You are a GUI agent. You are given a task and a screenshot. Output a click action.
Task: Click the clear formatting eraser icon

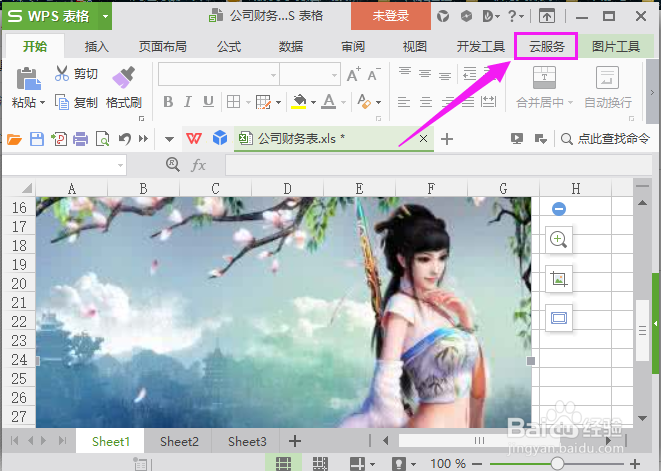pos(364,102)
